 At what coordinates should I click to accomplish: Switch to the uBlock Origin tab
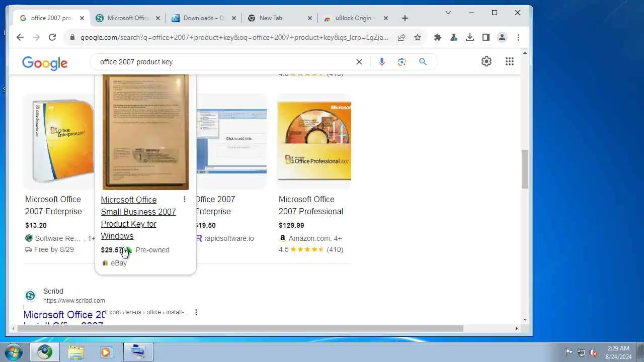pyautogui.click(x=356, y=18)
